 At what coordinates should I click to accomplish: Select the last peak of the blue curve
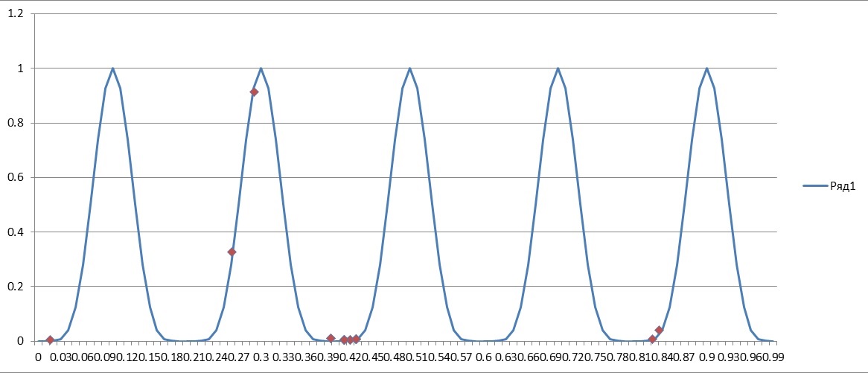coord(706,68)
